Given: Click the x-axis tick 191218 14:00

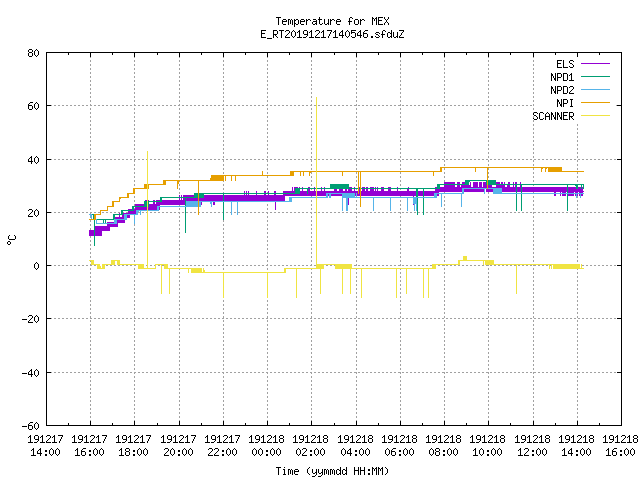Looking at the screenshot, I should coord(576,446).
